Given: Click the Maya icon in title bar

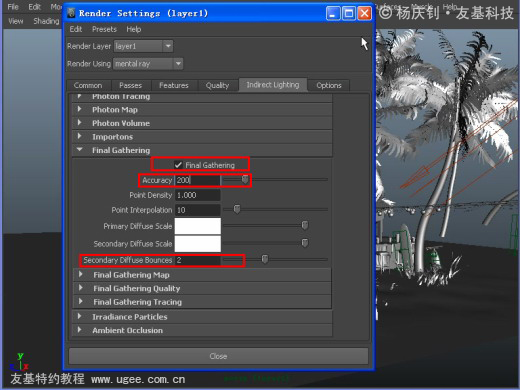Looking at the screenshot, I should [x=71, y=13].
